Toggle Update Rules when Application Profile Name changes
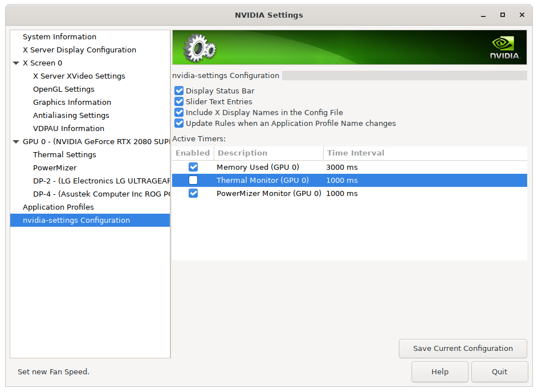The height and width of the screenshot is (392, 538). tap(179, 123)
